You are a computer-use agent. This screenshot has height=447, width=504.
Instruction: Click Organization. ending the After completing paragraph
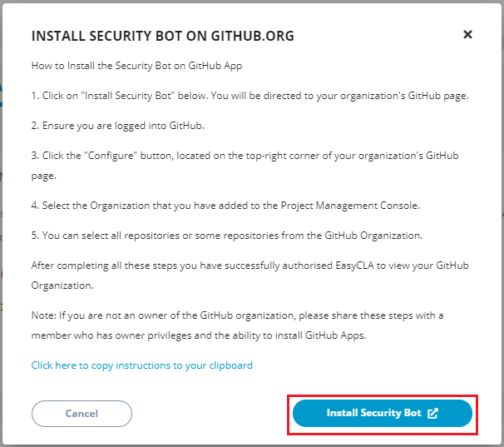tap(62, 286)
